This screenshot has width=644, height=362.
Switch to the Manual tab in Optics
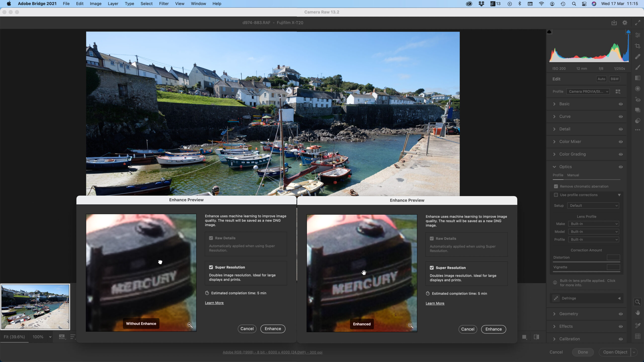point(573,175)
